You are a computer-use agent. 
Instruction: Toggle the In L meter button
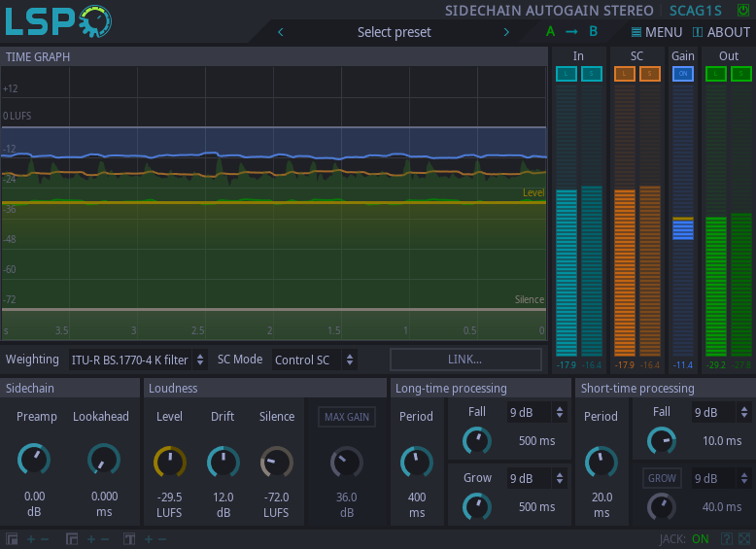click(x=567, y=74)
